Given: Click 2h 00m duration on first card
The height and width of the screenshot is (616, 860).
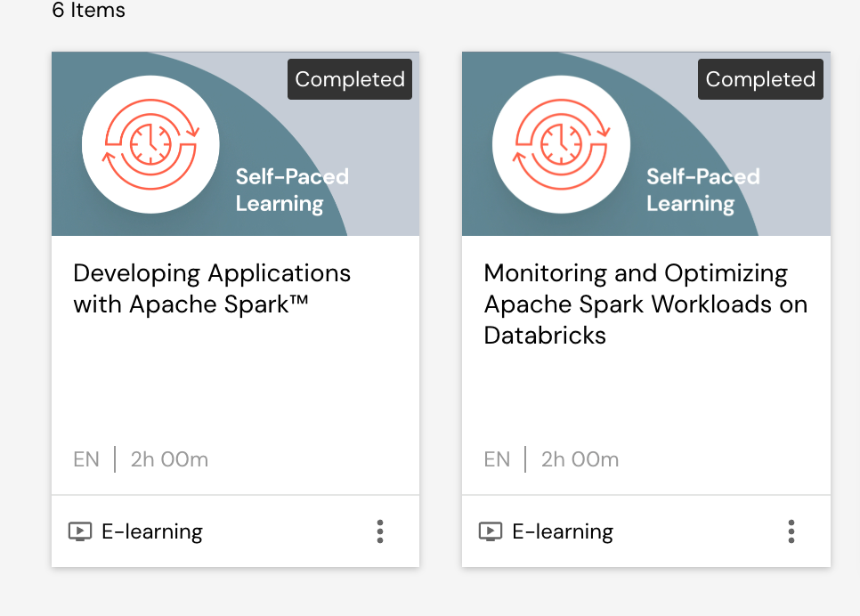Looking at the screenshot, I should tap(169, 459).
